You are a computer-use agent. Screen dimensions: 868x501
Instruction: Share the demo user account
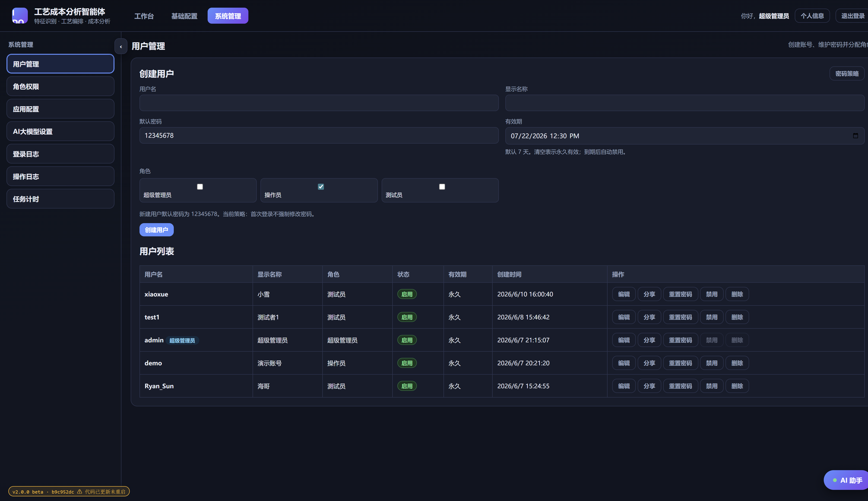click(x=649, y=363)
